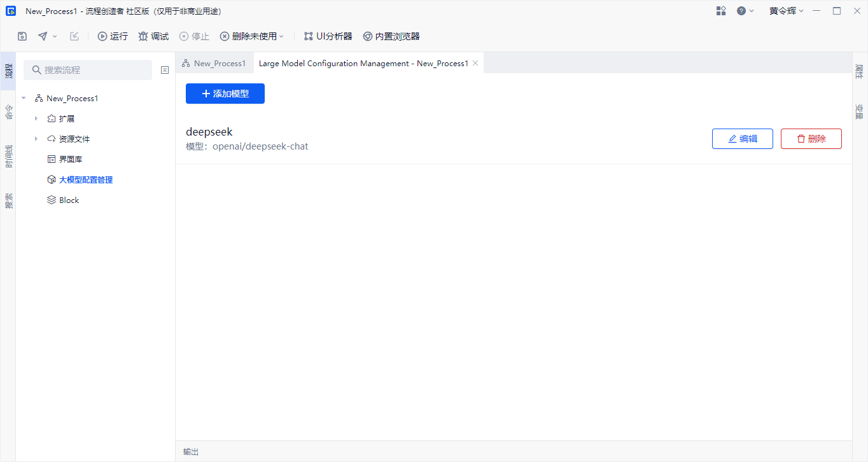868x462 pixels.
Task: Launch the 内置浏览器 built-in browser
Action: point(391,36)
